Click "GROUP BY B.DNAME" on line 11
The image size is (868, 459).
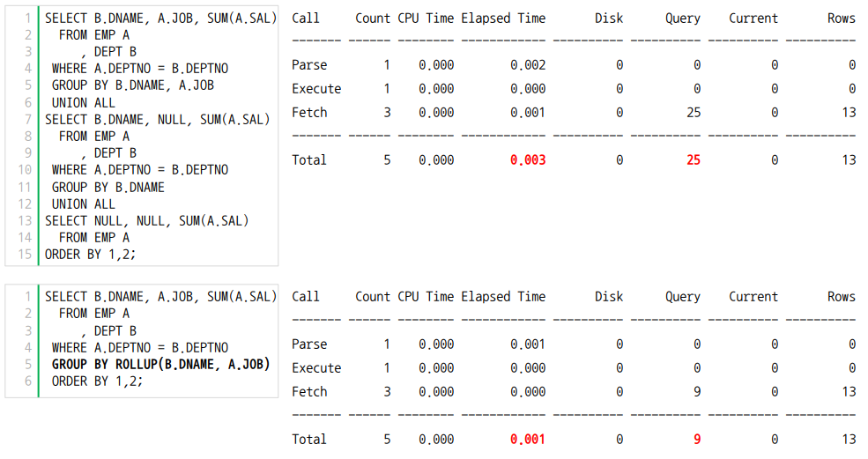point(108,187)
